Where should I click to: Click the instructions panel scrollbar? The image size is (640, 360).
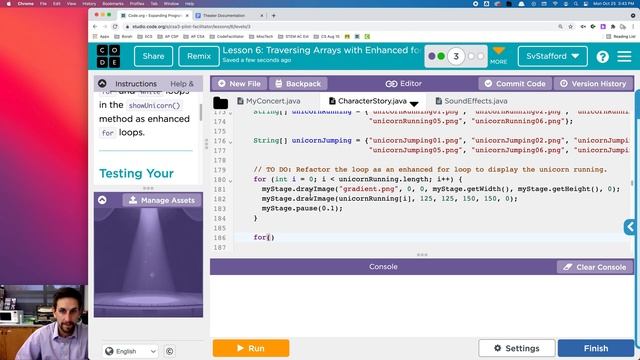click(200, 112)
